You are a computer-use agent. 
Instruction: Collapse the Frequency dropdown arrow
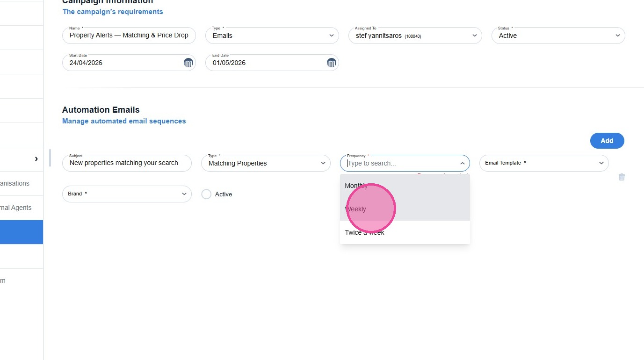coord(462,163)
